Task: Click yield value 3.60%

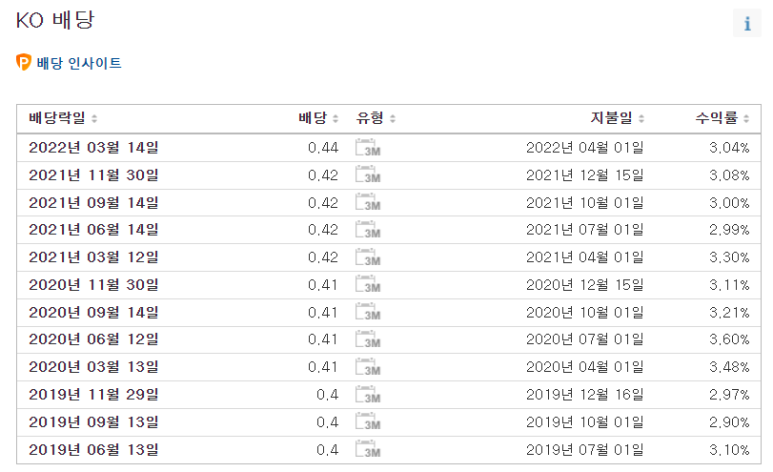Action: (729, 340)
